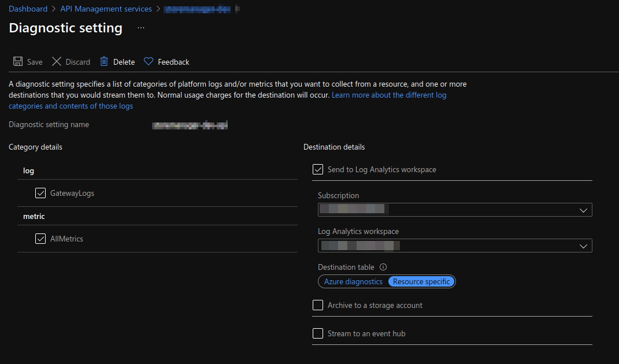Enable Stream to an event hub
Image resolution: width=619 pixels, height=364 pixels.
point(318,333)
